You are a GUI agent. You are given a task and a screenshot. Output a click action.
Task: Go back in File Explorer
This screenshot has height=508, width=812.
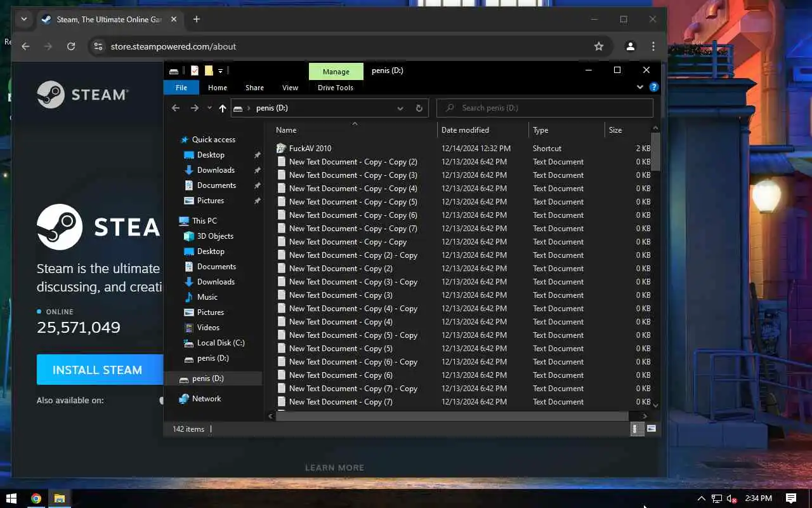pos(176,108)
